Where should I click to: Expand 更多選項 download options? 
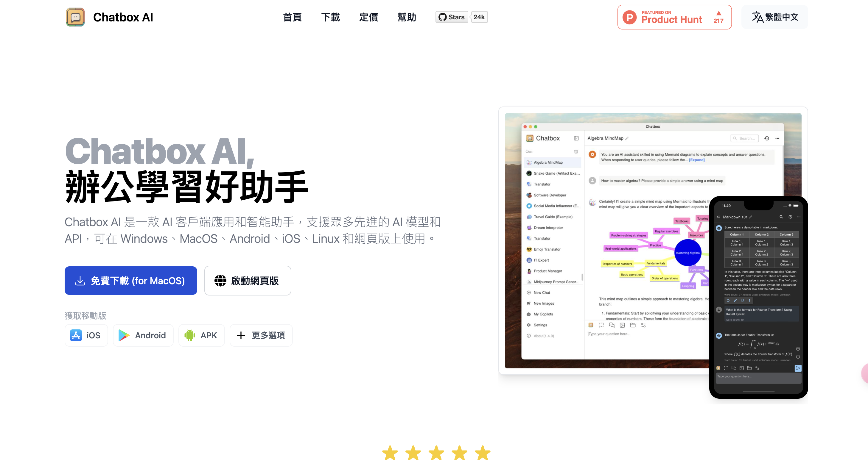click(x=261, y=335)
